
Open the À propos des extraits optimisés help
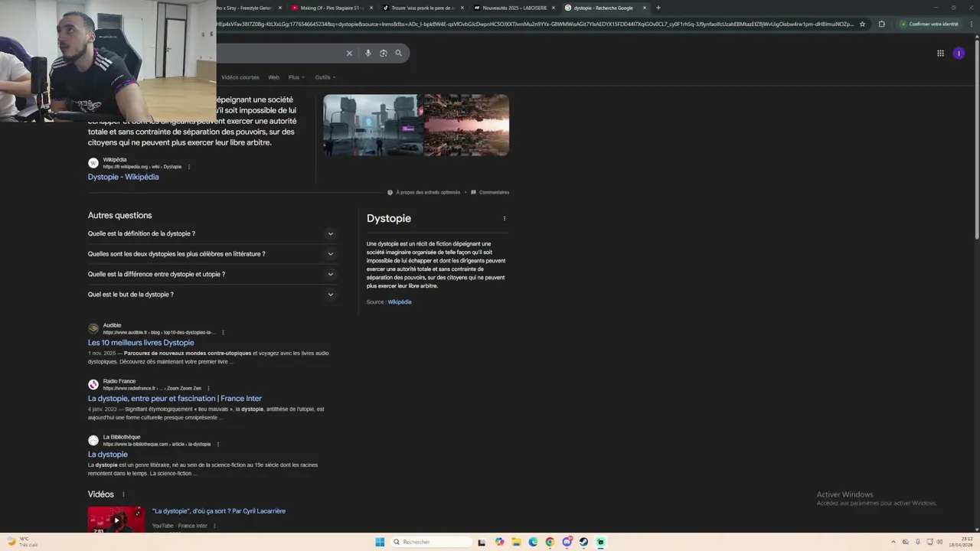424,192
